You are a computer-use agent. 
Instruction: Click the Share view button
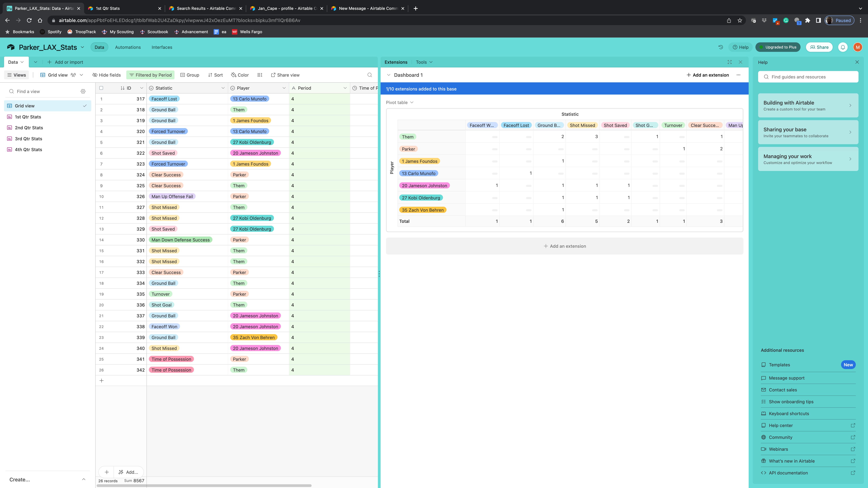pos(285,75)
